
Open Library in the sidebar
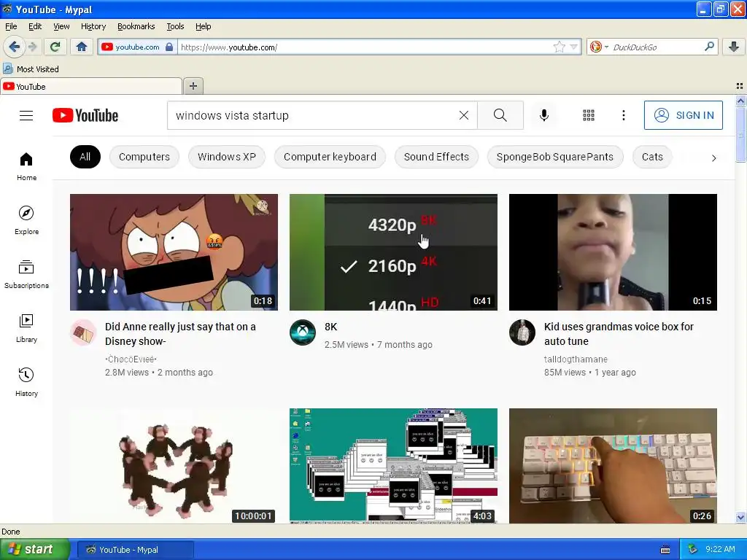[26, 329]
